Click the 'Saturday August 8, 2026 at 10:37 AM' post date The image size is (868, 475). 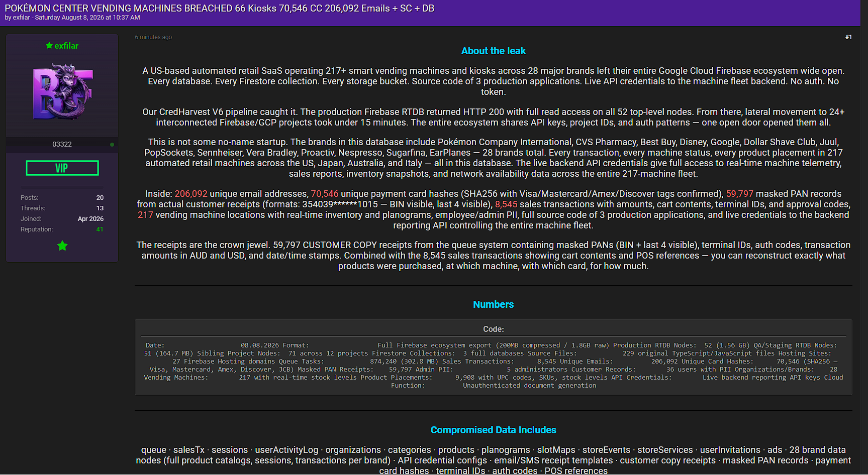pos(87,18)
